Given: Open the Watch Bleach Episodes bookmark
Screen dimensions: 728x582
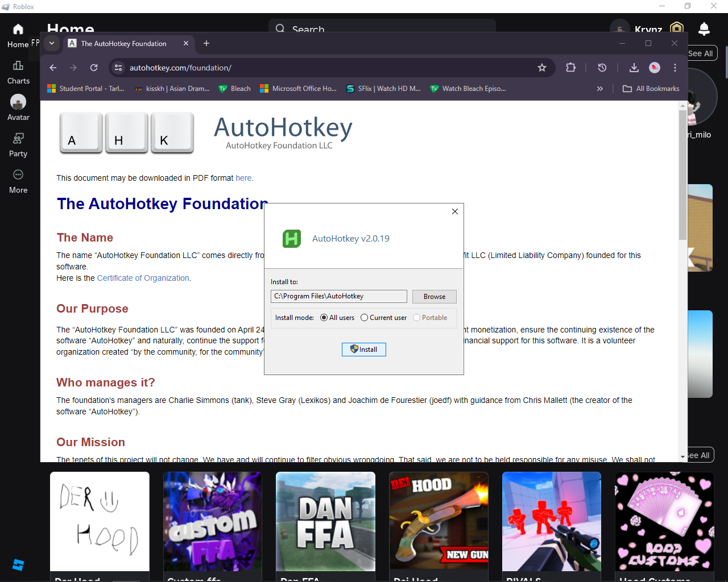Looking at the screenshot, I should point(468,89).
